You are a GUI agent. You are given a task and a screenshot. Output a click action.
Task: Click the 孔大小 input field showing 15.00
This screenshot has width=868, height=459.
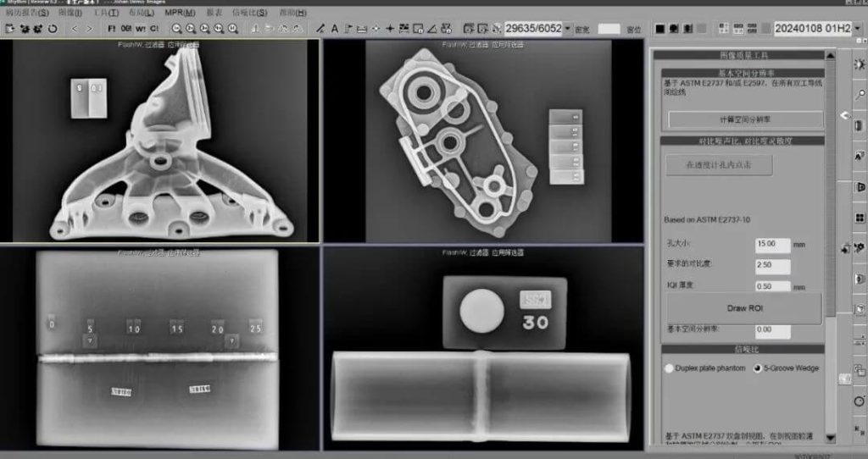(x=772, y=245)
